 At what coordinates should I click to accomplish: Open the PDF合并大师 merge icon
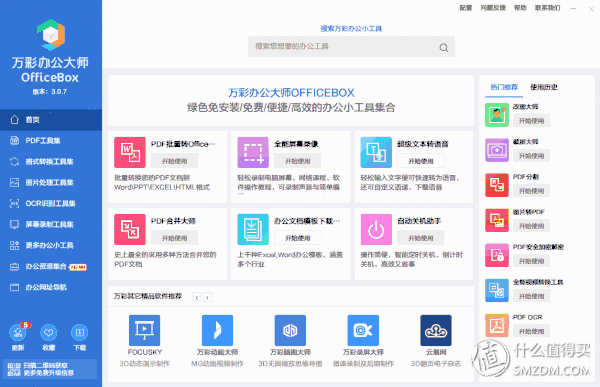[130, 229]
